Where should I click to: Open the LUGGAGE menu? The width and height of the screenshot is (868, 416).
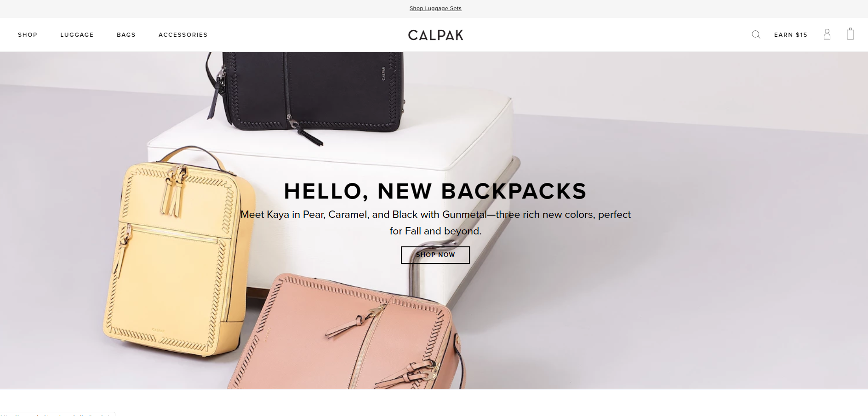(77, 35)
